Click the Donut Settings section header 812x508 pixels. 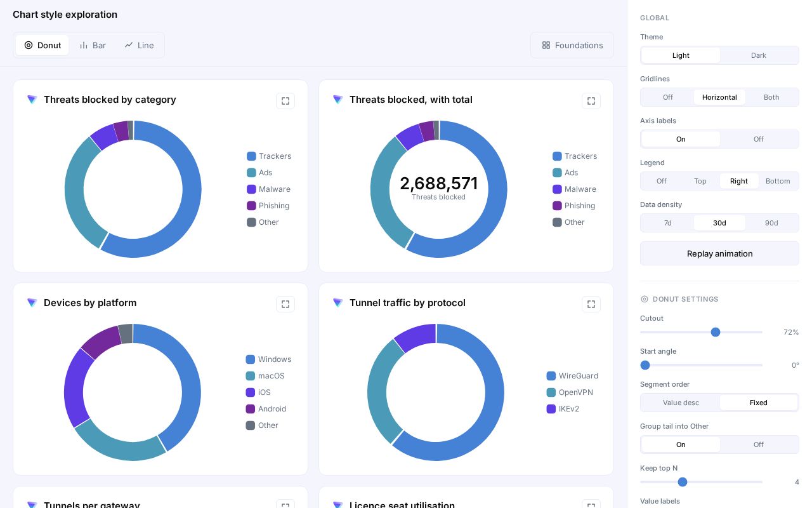point(679,299)
